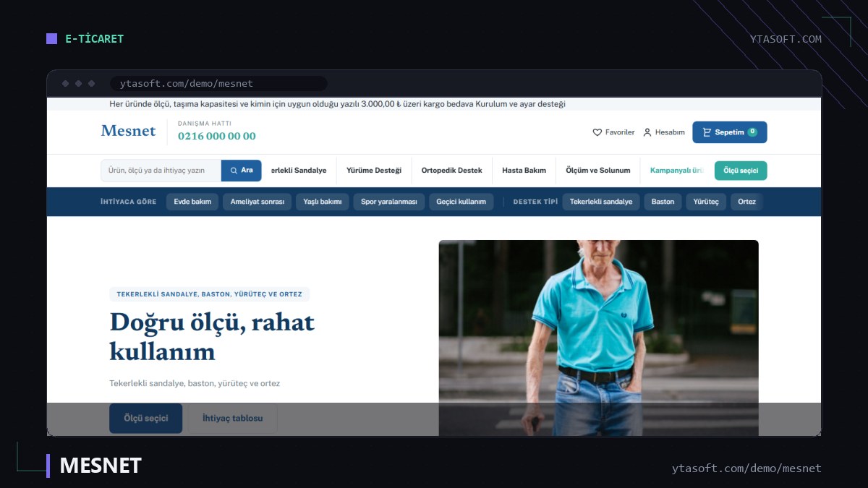Open the Sepetim cart button

[729, 132]
